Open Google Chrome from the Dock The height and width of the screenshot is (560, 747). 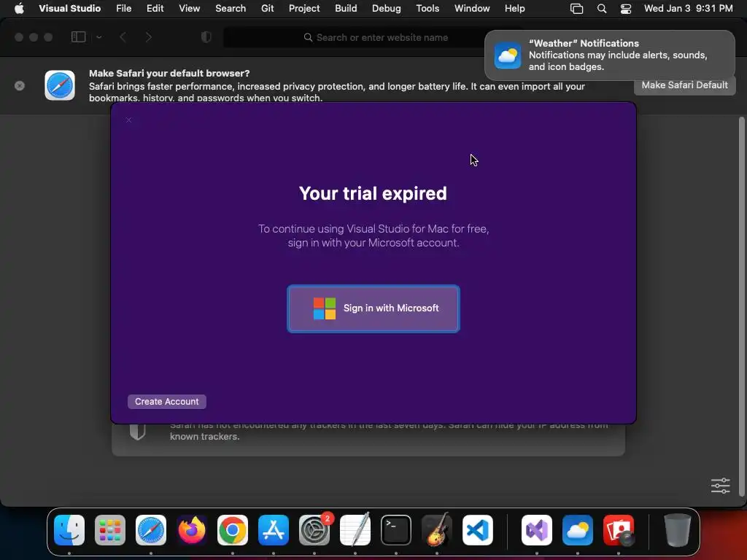pos(233,530)
